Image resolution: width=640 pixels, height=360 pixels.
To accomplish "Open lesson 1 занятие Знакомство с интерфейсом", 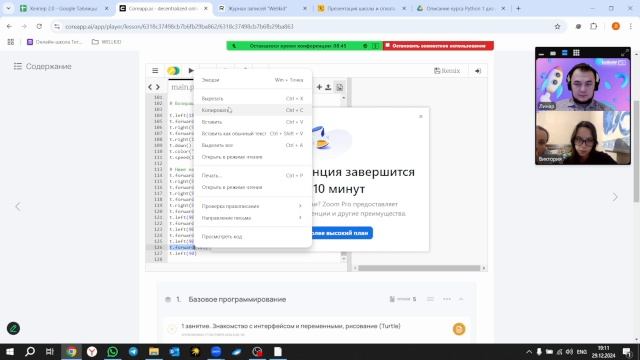I will pyautogui.click(x=291, y=326).
